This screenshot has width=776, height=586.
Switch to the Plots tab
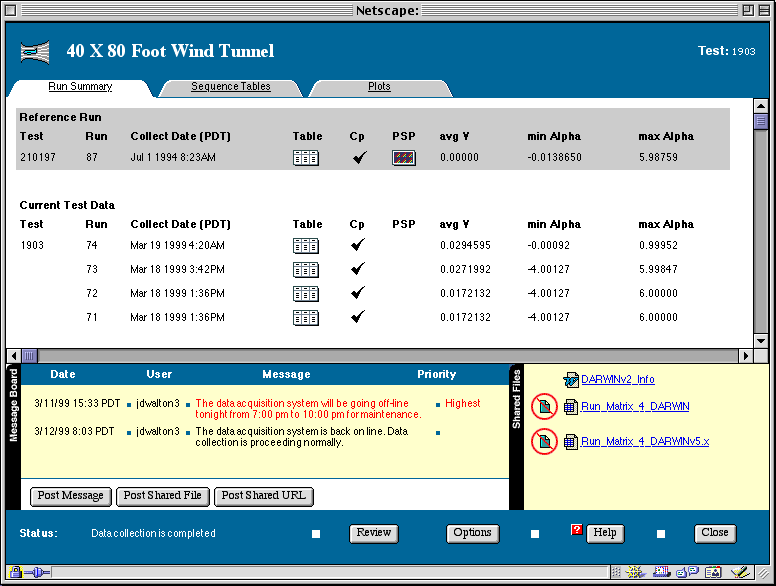coord(379,87)
